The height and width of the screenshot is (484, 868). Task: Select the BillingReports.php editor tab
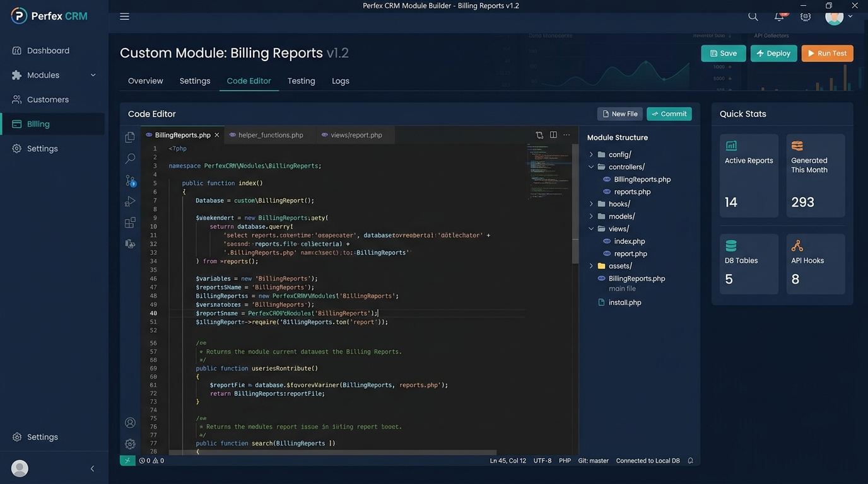coord(182,135)
